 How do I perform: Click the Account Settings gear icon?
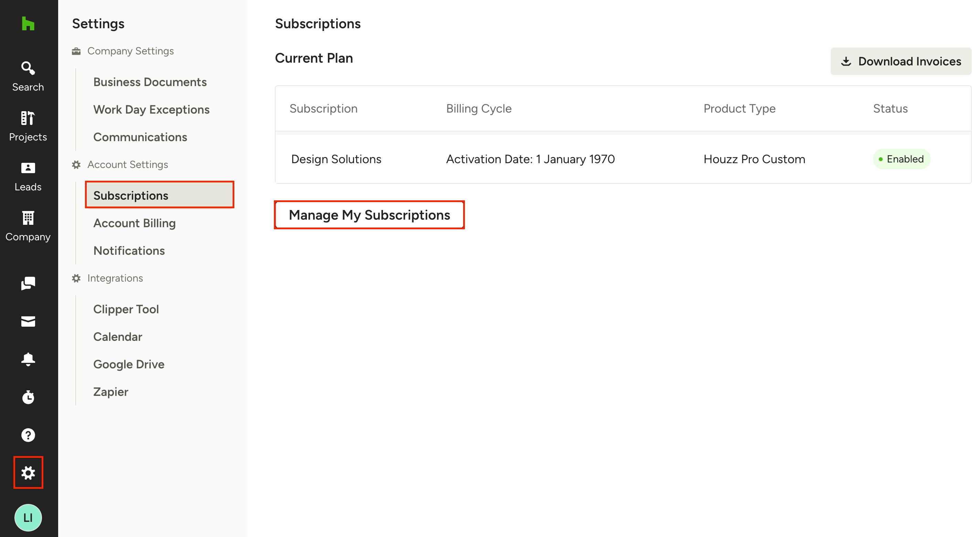pos(76,165)
